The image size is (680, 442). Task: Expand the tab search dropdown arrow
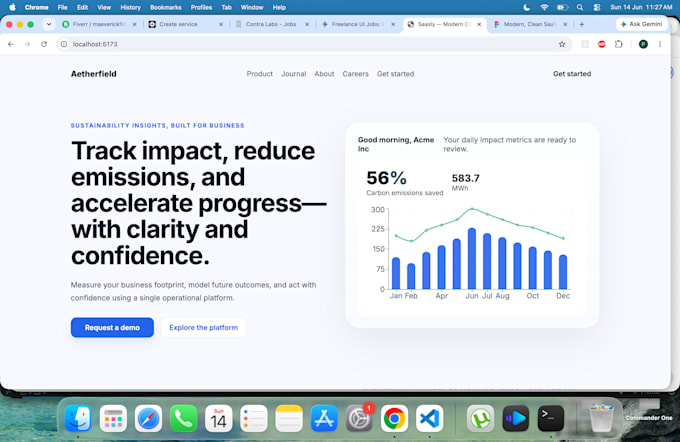click(x=49, y=24)
